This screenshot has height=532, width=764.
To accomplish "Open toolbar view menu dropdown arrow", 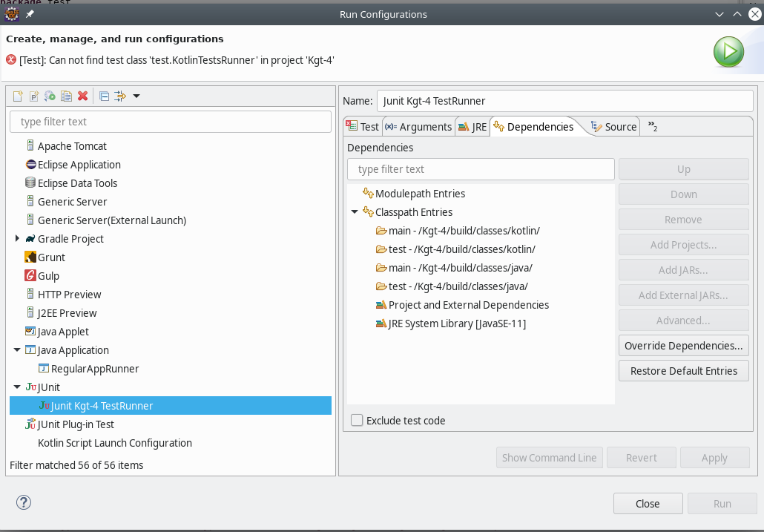I will click(x=136, y=96).
